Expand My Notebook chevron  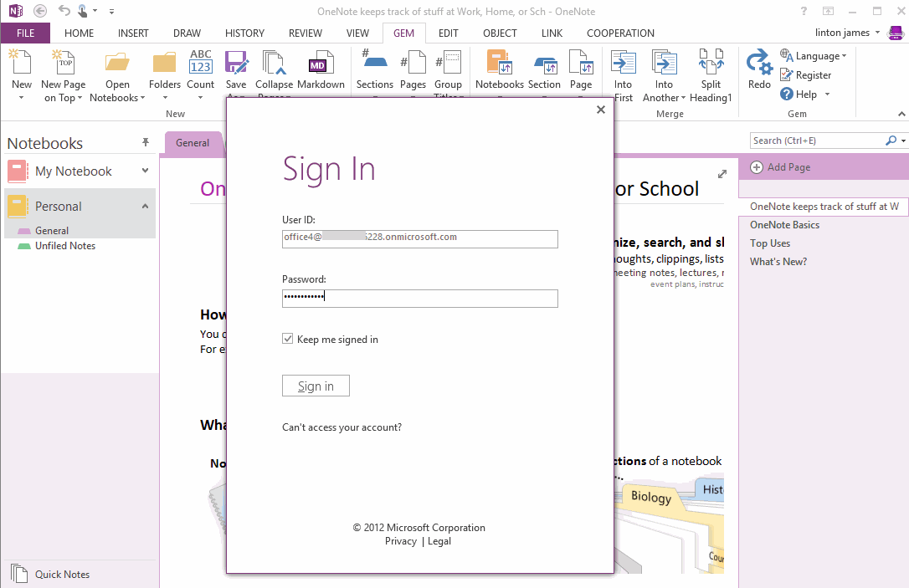point(145,171)
